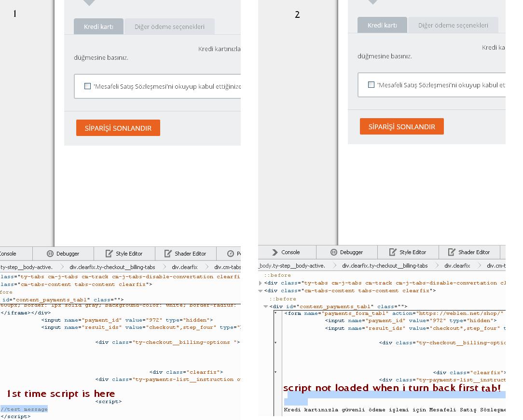Click the ty-tabs cm-j-tabs code line in screenshot 1
This screenshot has width=523, height=420.
click(120, 277)
